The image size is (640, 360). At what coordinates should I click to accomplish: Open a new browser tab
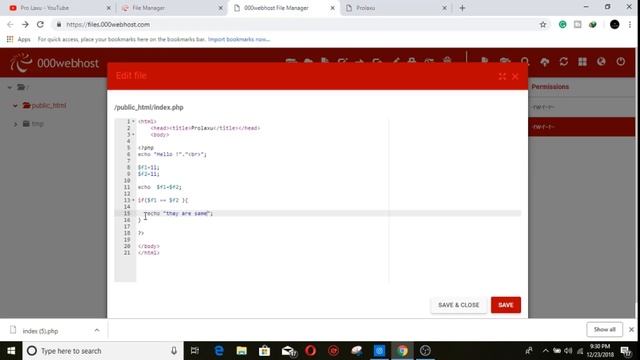(462, 8)
